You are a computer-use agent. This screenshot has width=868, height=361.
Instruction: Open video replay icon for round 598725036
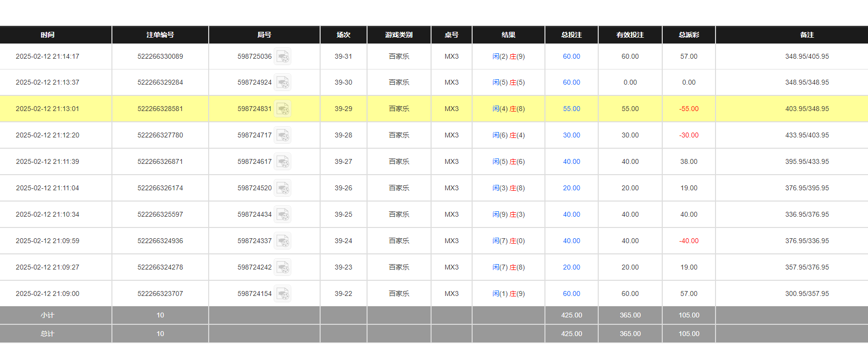click(282, 57)
